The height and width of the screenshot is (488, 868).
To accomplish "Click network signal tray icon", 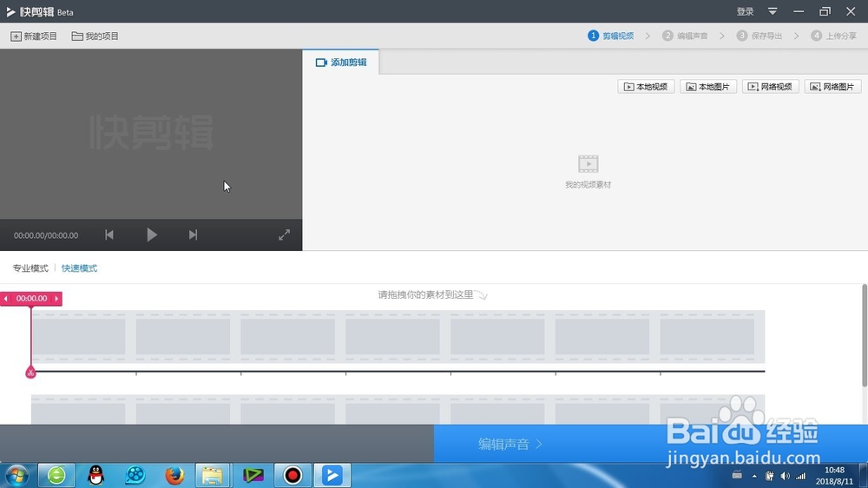I will coord(801,476).
